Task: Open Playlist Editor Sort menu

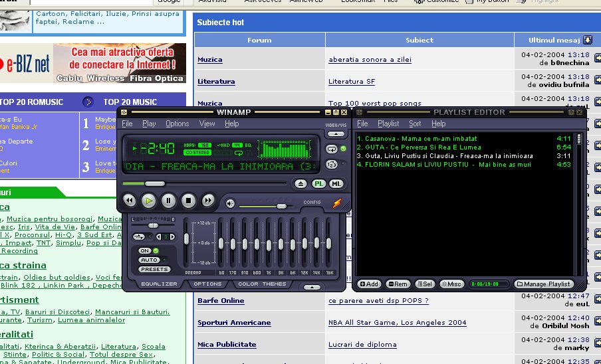Action: [415, 124]
